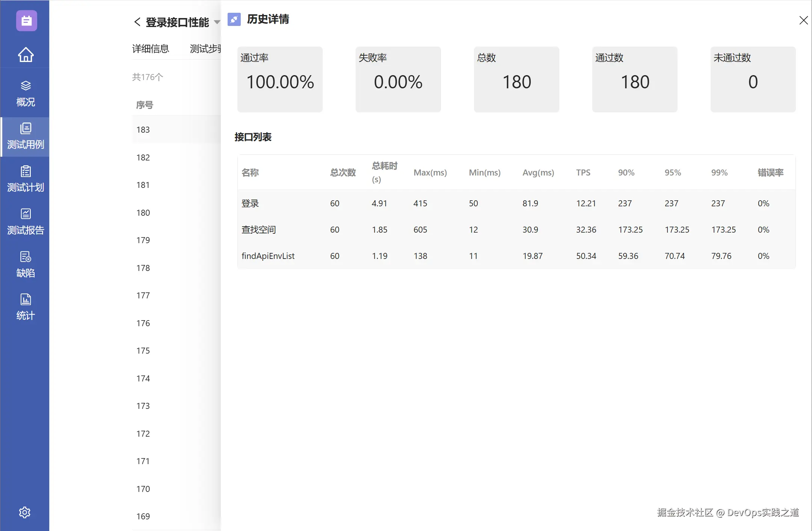
Task: Close the 历史详情 drawer panel
Action: [803, 20]
